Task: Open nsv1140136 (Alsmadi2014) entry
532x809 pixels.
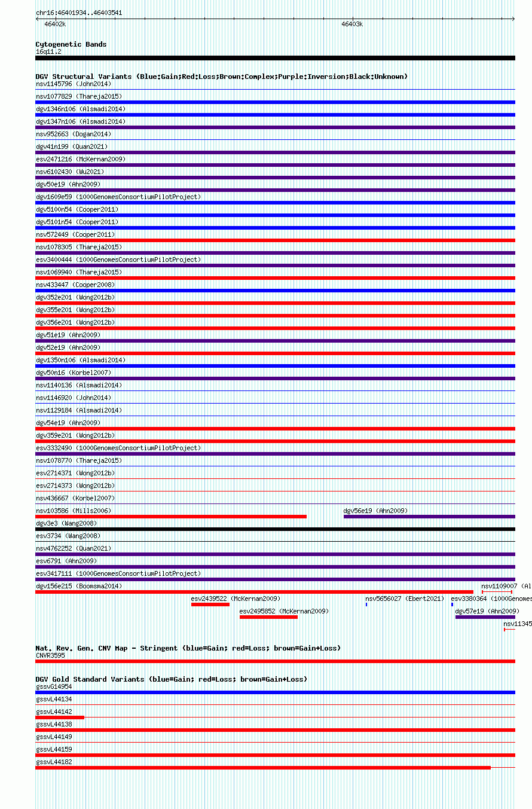Action: tap(79, 385)
